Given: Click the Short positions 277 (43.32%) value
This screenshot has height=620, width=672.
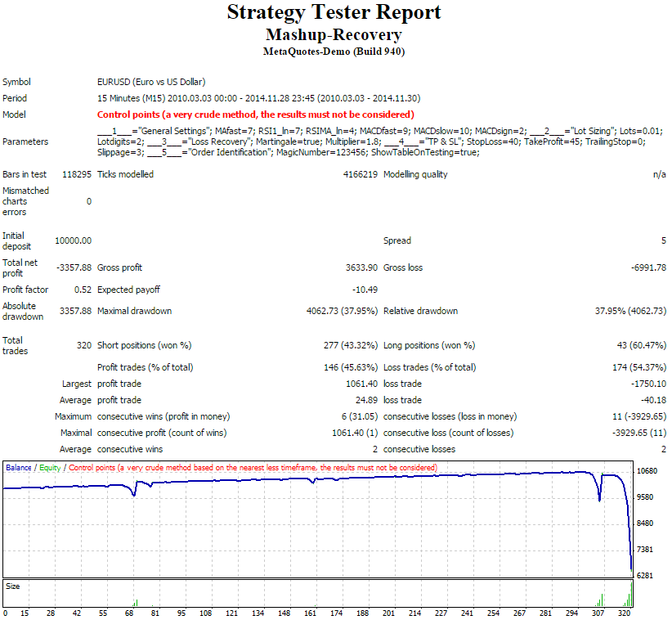Looking at the screenshot, I should coord(351,345).
